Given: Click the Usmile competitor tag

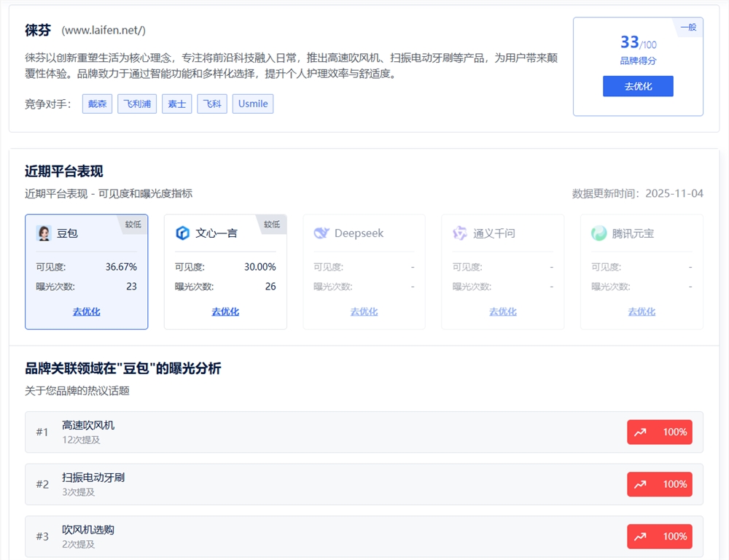Looking at the screenshot, I should click(252, 104).
